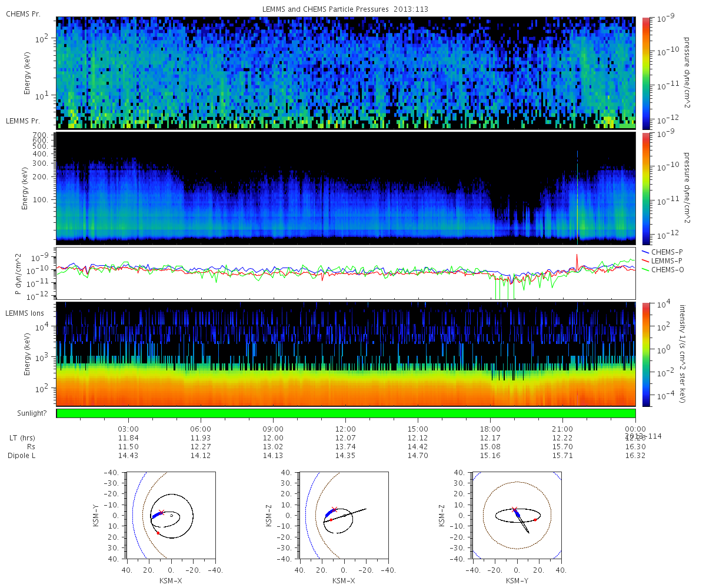Image resolution: width=706 pixels, height=588 pixels.
Task: Click the red X marker in KSM-X/KSM-Y orbit plot
Action: (x=162, y=513)
